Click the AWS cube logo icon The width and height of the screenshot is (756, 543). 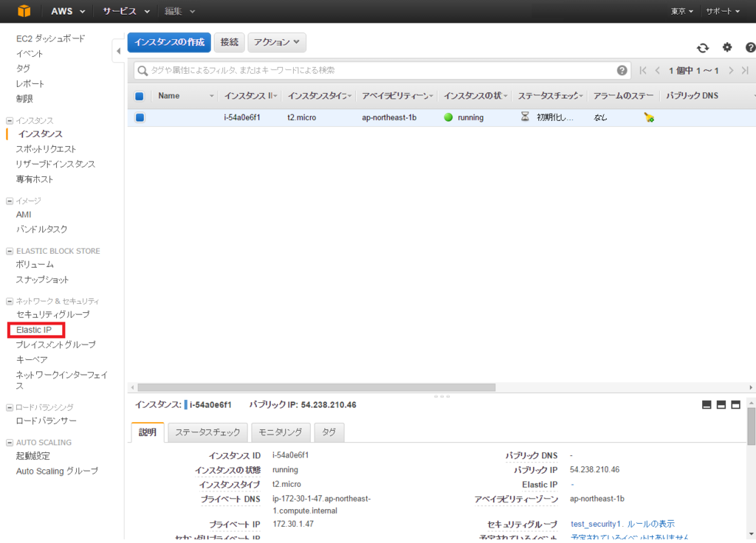24,10
